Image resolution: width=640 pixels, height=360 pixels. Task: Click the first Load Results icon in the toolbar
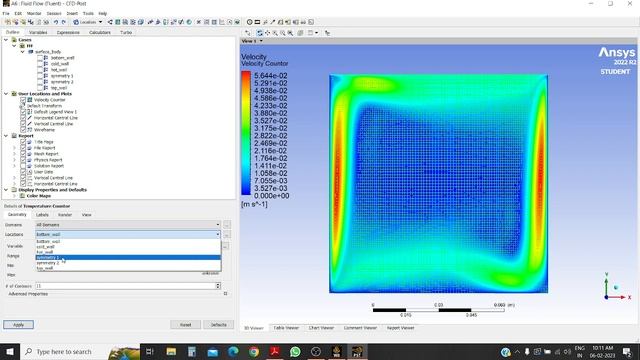click(x=8, y=22)
